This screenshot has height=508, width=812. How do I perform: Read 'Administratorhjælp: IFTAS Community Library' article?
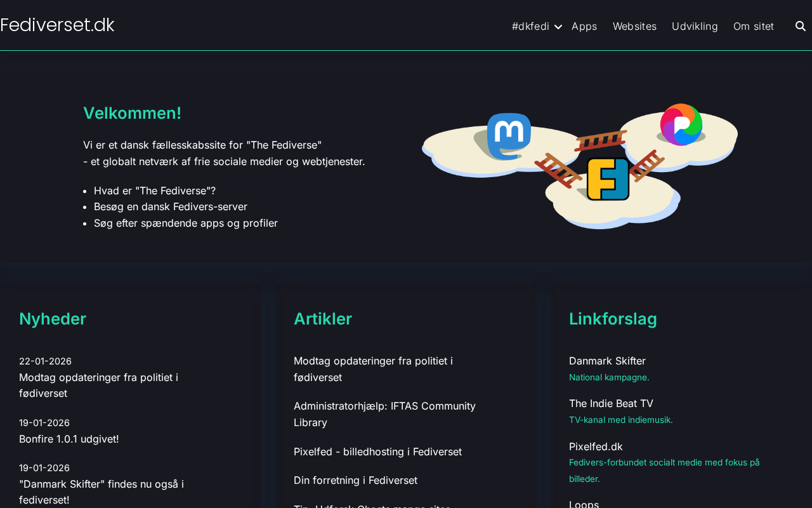pos(384,414)
